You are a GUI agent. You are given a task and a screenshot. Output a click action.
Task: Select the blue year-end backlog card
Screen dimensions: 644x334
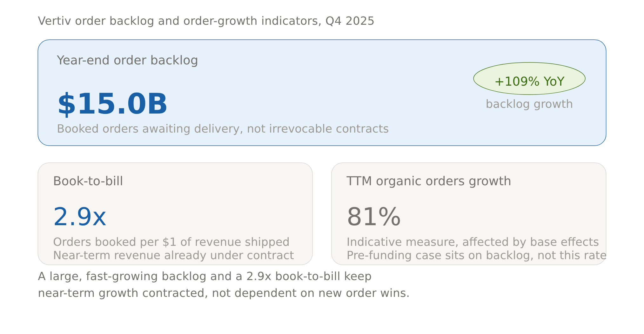tap(322, 93)
